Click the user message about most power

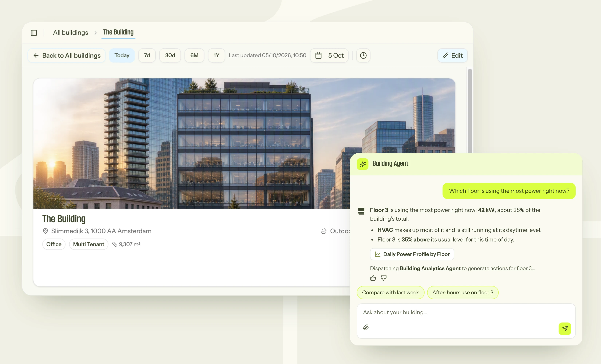point(509,191)
